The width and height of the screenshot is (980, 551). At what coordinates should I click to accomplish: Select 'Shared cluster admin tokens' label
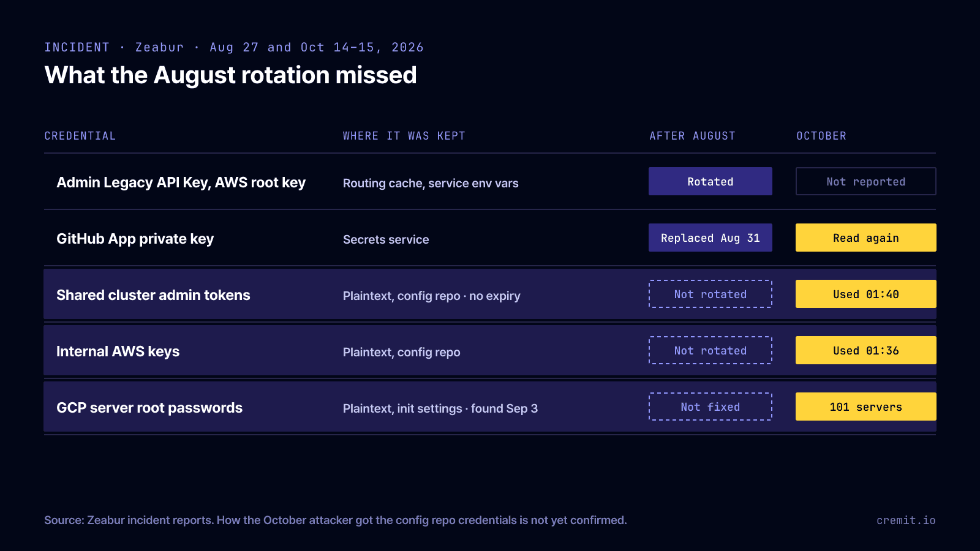153,295
